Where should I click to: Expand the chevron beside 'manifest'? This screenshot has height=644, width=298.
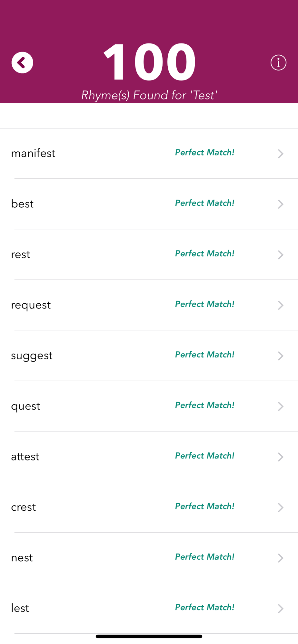tap(280, 154)
